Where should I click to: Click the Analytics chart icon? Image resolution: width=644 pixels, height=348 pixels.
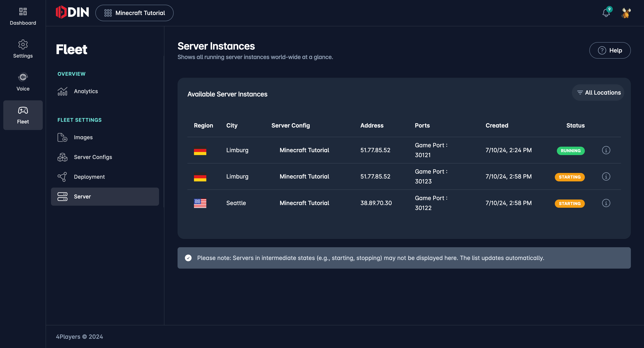click(62, 91)
